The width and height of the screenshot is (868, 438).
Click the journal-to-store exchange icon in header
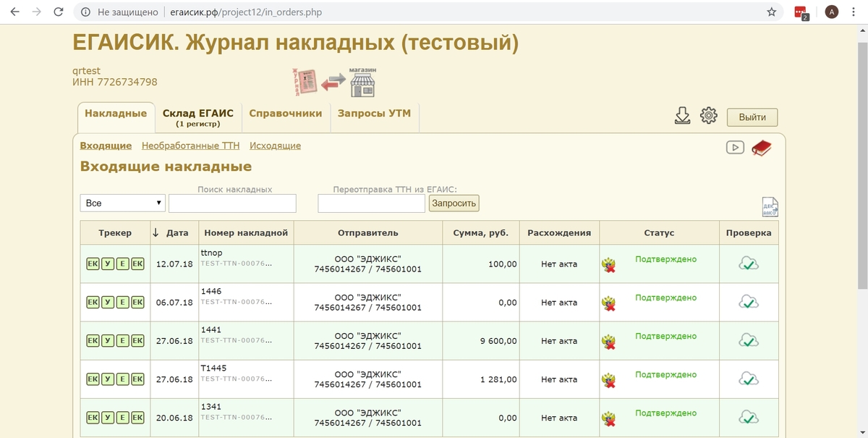click(333, 83)
